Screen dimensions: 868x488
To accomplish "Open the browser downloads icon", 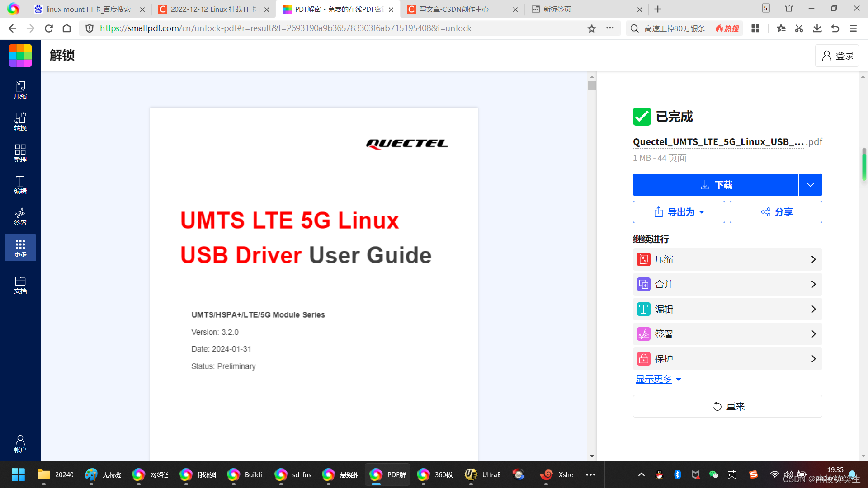I will tap(817, 28).
